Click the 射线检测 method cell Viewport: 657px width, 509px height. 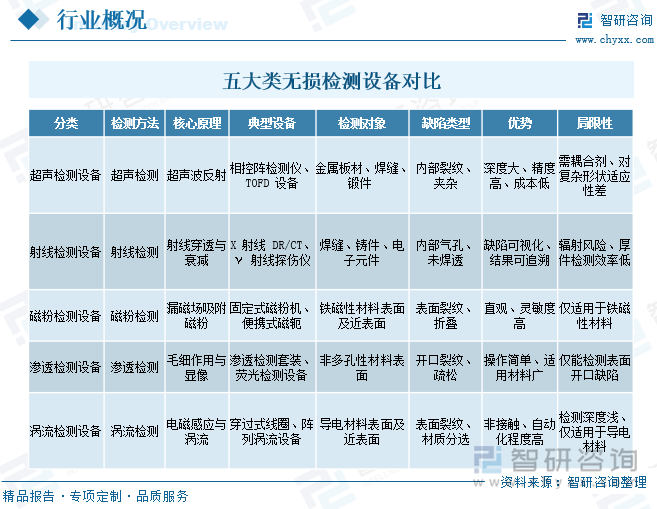tap(135, 252)
